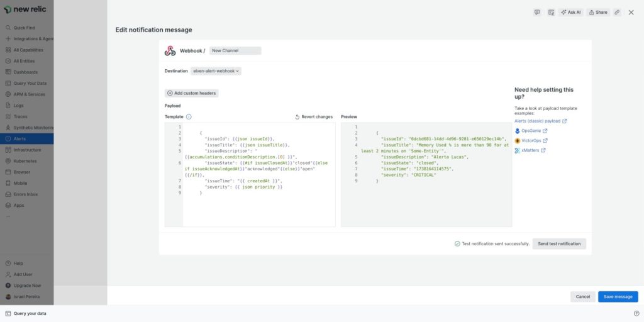Select Logs from the left navigation

click(x=19, y=105)
